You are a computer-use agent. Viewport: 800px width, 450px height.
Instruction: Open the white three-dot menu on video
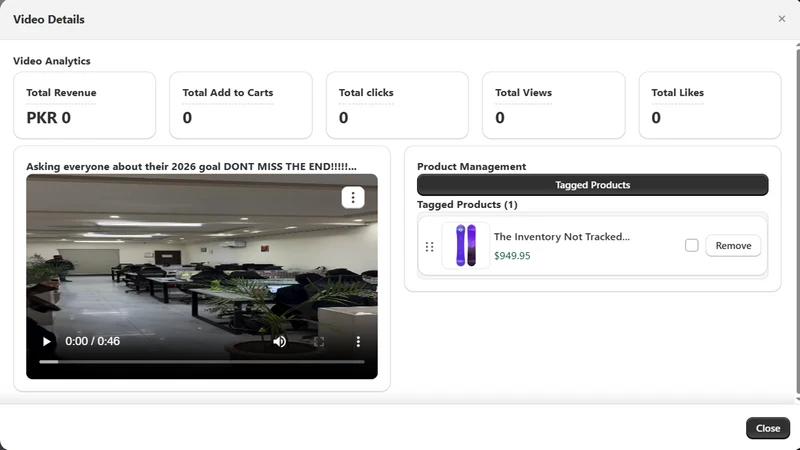point(353,197)
